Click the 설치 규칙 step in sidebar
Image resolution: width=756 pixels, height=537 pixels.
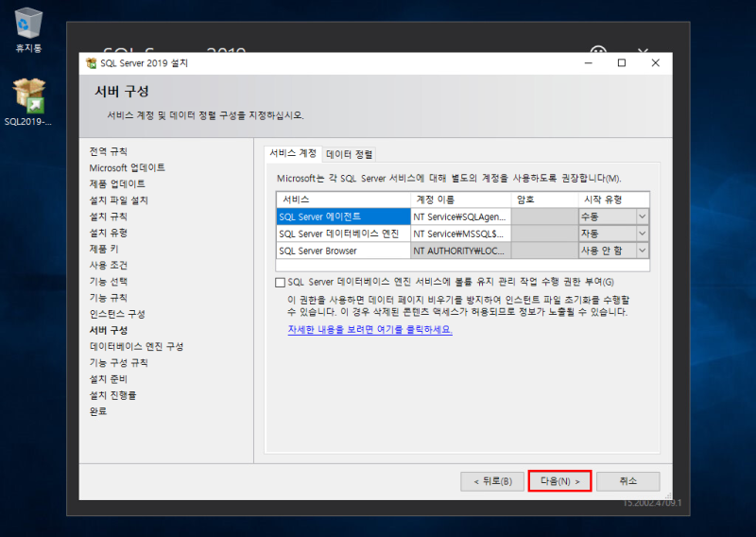[x=108, y=217]
